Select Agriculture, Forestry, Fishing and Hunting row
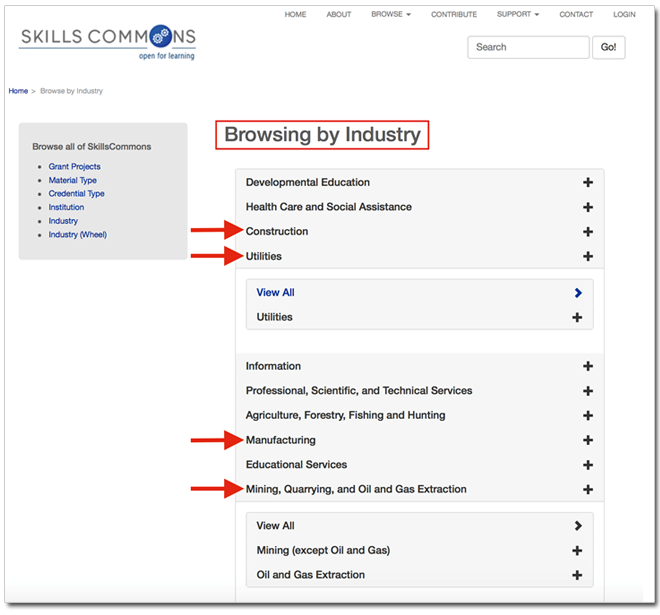Image resolution: width=660 pixels, height=615 pixels. coord(420,415)
